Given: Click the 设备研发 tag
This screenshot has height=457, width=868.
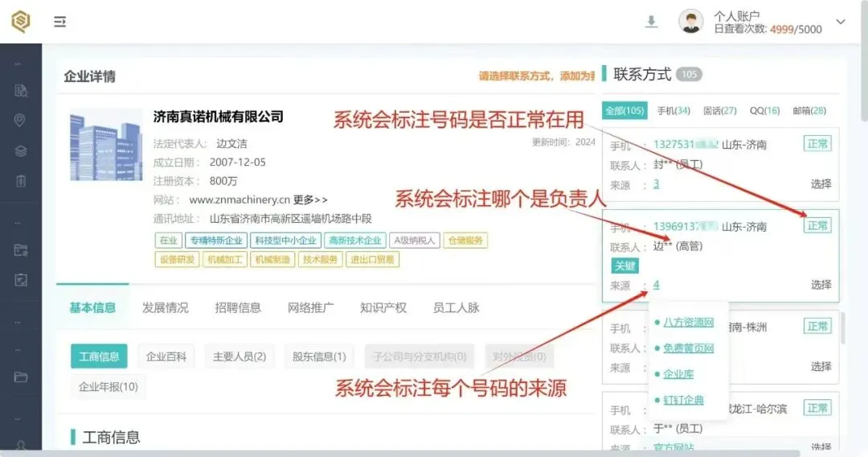Looking at the screenshot, I should pyautogui.click(x=177, y=259).
